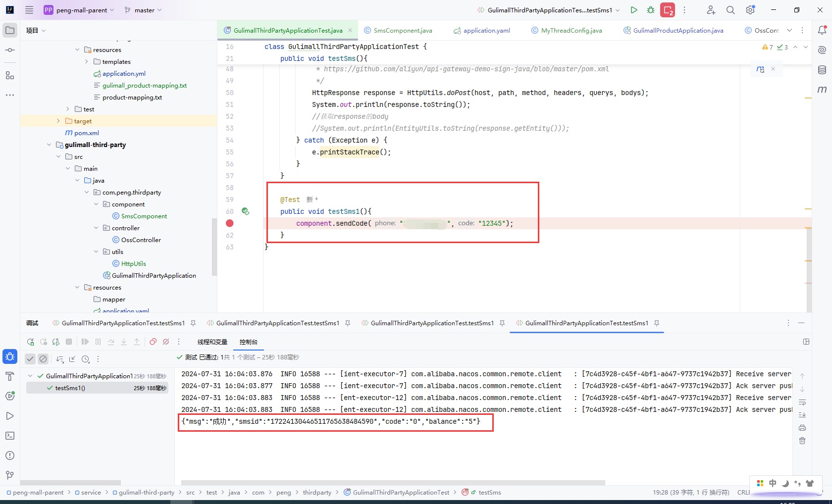Open the Problems tool window
The height and width of the screenshot is (504, 832).
click(10, 455)
